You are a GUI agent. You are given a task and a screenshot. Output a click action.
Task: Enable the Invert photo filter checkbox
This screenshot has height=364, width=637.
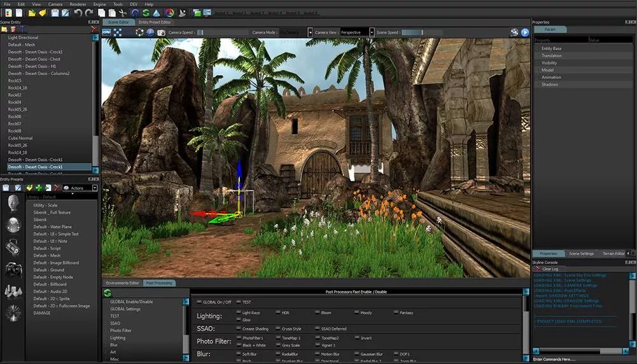click(357, 338)
